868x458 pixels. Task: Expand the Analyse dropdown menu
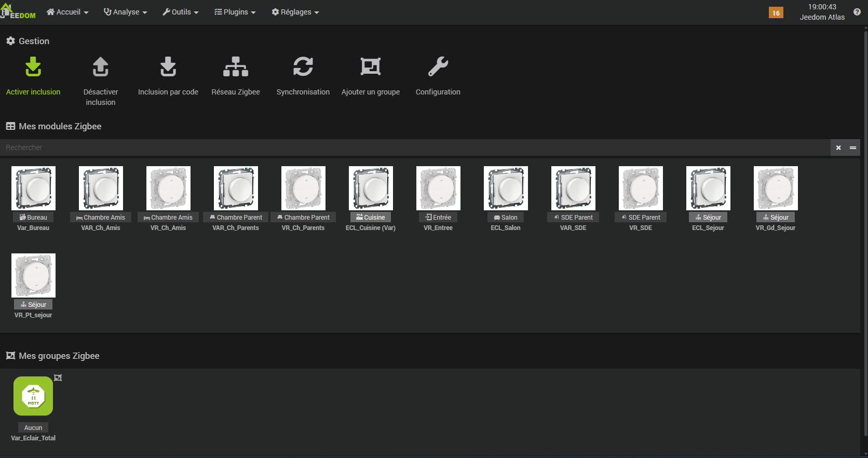(x=126, y=12)
